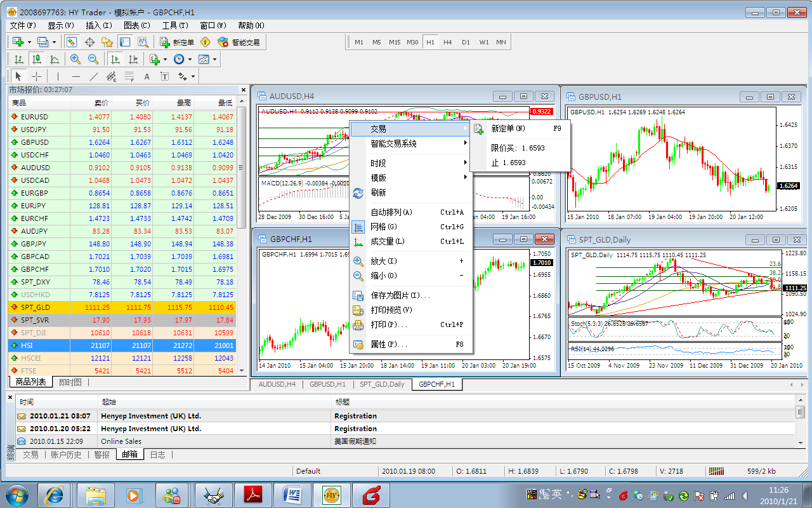The height and width of the screenshot is (508, 812).
Task: Click 打印预览 in the context menu
Action: click(x=411, y=310)
